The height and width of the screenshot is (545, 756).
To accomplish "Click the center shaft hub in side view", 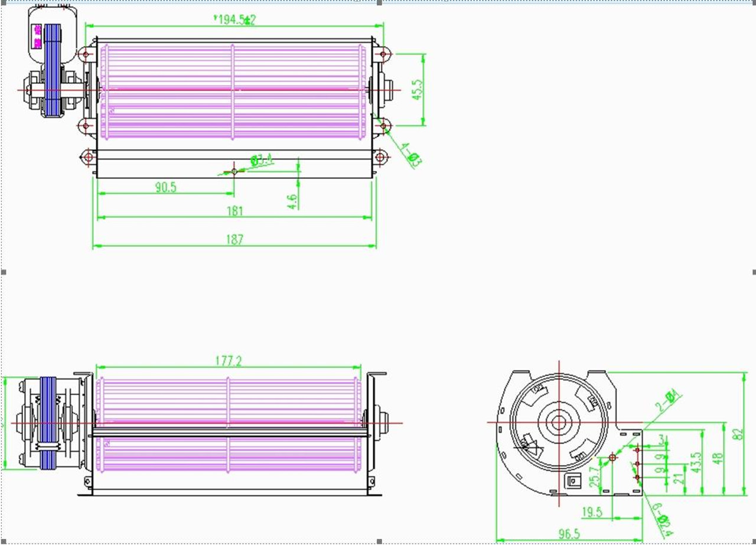I will [558, 422].
